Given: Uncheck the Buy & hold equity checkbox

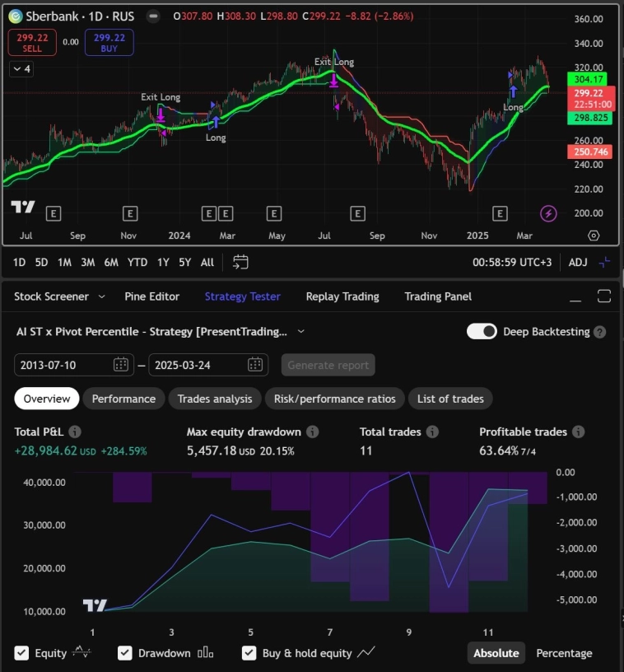Looking at the screenshot, I should point(249,653).
